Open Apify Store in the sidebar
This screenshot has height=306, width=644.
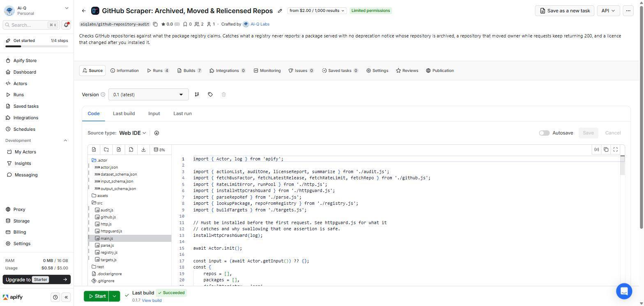[25, 60]
